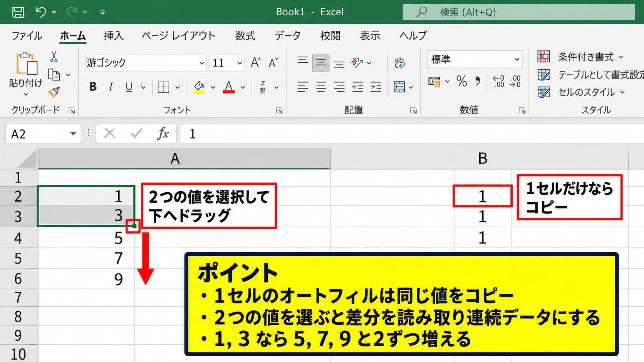This screenshot has height=362, width=644.
Task: Click the Paste clipboard icon
Action: point(27,63)
